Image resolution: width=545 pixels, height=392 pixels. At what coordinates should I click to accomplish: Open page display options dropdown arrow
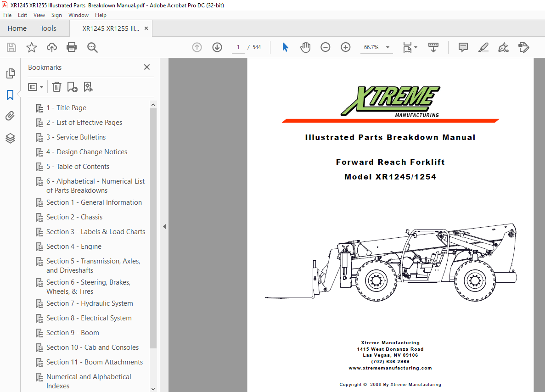click(x=416, y=47)
